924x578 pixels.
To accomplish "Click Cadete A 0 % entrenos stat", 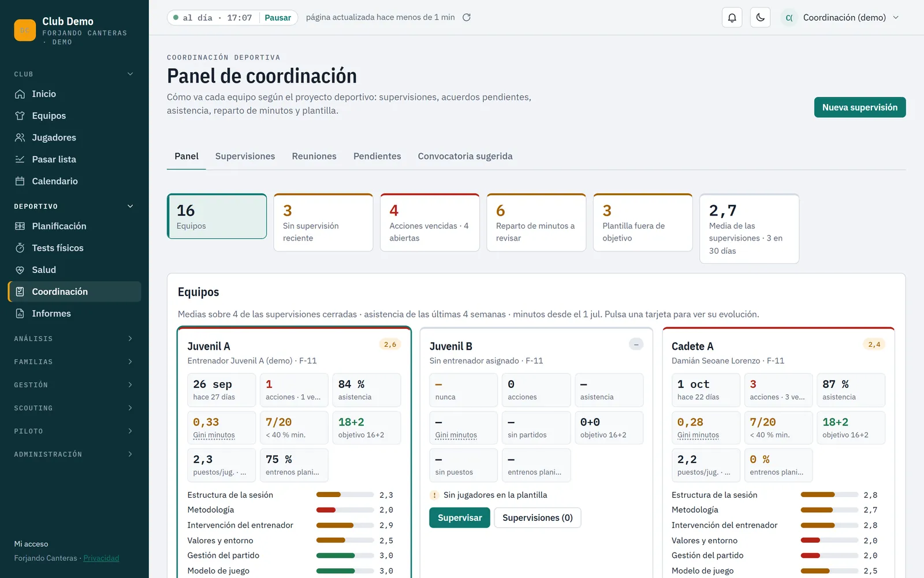I will click(778, 465).
